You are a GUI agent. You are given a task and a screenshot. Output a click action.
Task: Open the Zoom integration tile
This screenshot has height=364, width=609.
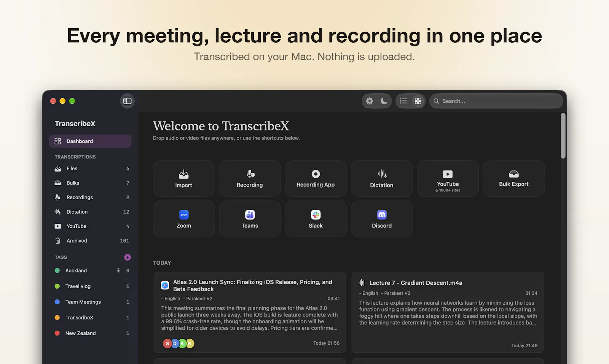(184, 219)
